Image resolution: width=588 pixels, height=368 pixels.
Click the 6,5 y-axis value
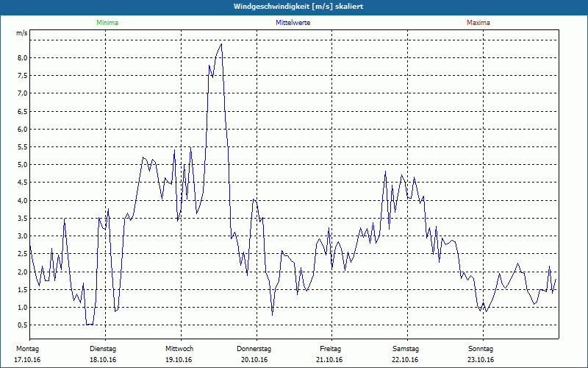[x=22, y=112]
